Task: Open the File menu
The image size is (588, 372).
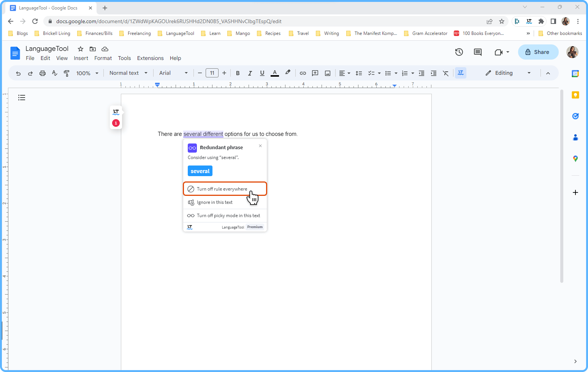Action: click(30, 58)
